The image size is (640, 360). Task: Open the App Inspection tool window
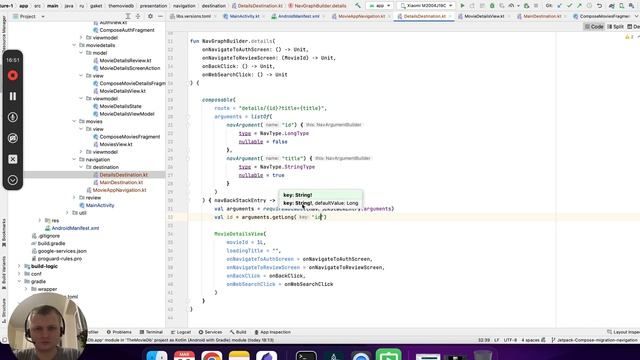coord(272,332)
